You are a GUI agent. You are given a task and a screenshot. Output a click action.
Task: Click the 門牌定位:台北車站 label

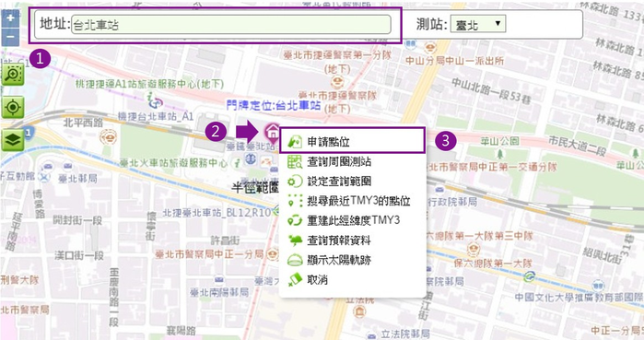(274, 106)
